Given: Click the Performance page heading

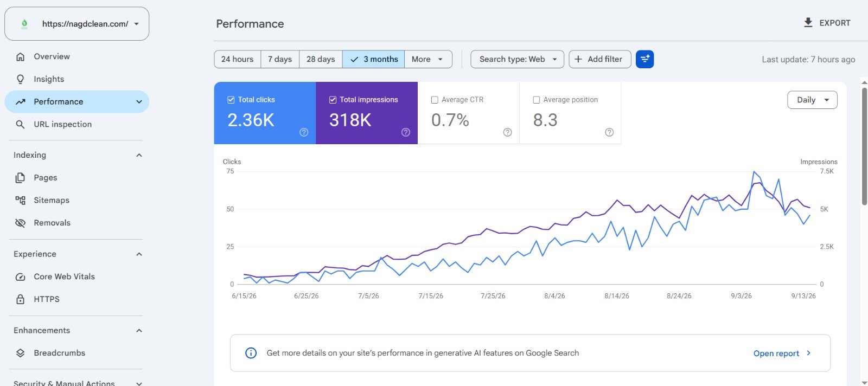Looking at the screenshot, I should pos(250,24).
